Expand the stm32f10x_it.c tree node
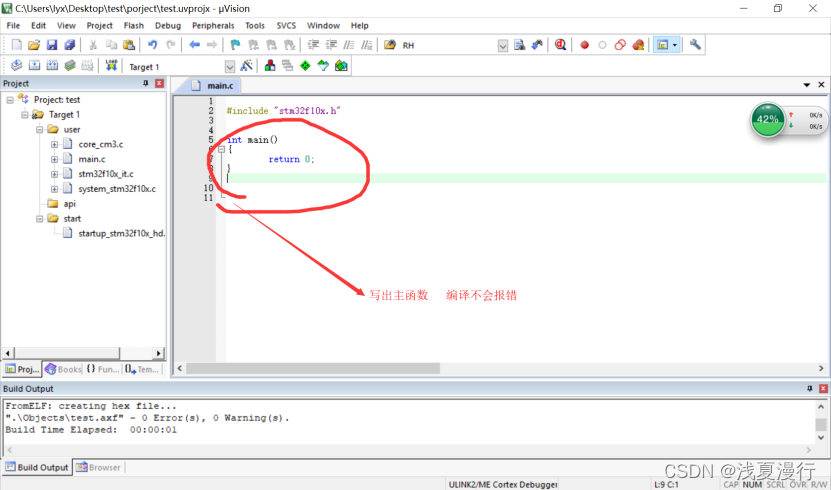831x490 pixels. [55, 174]
